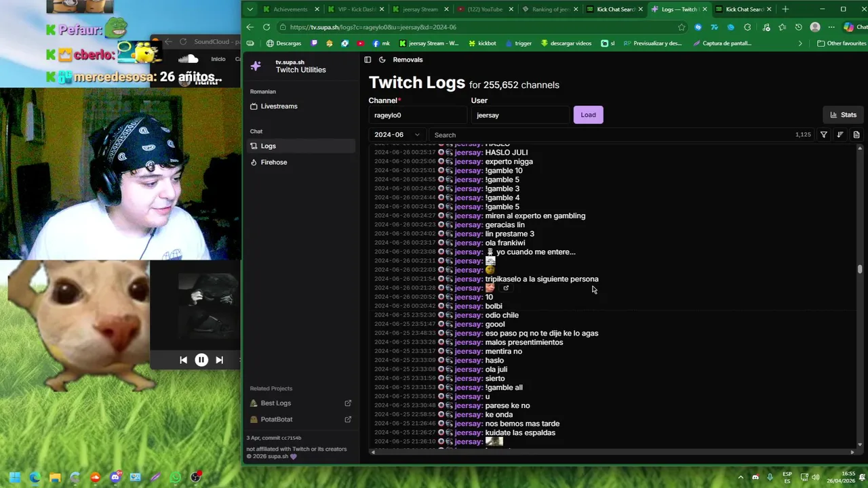Click the Twitch Utilities sparkle logo
Image resolution: width=868 pixels, height=488 pixels.
(256, 66)
